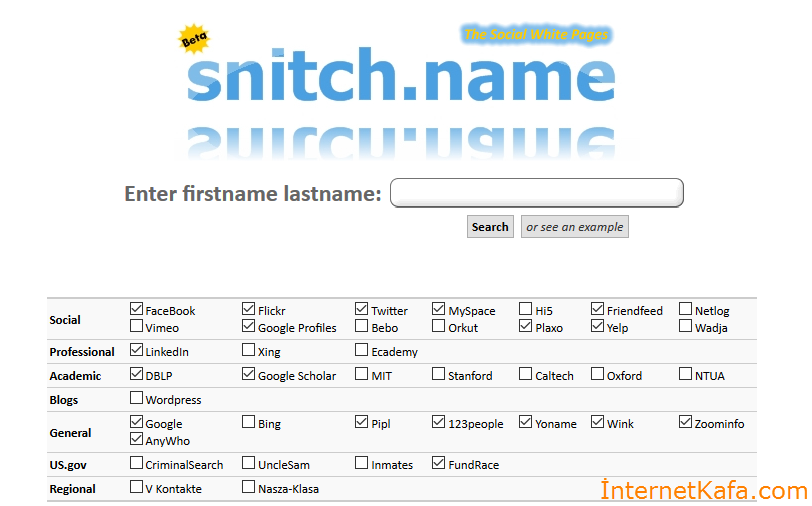Screen dimensions: 812x506
Task: Check the CriminalSearch checkbox
Action: [x=136, y=463]
